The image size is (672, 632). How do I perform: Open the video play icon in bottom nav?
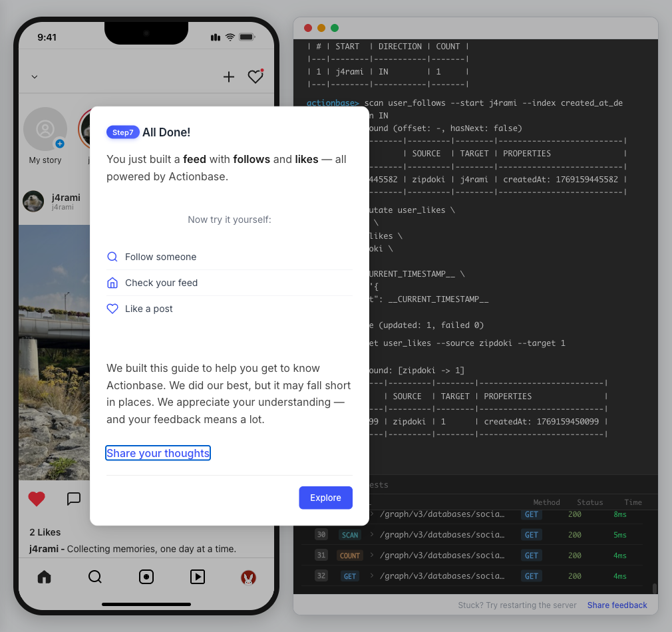click(198, 577)
